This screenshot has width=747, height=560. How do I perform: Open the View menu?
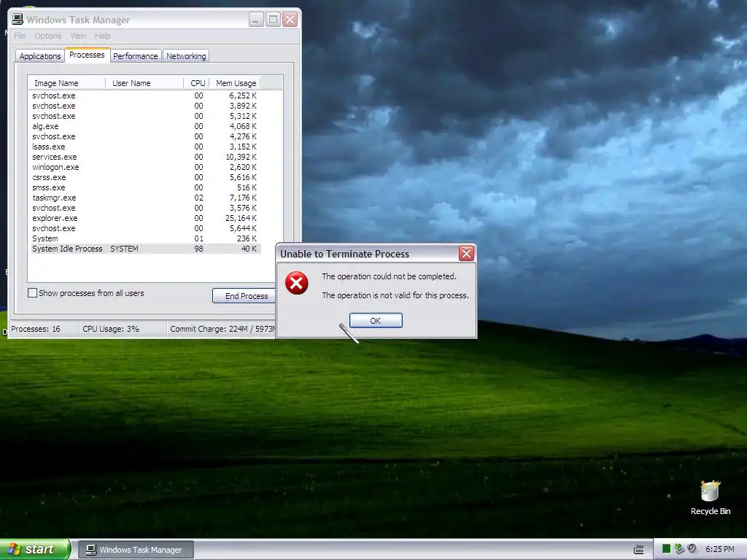point(78,36)
